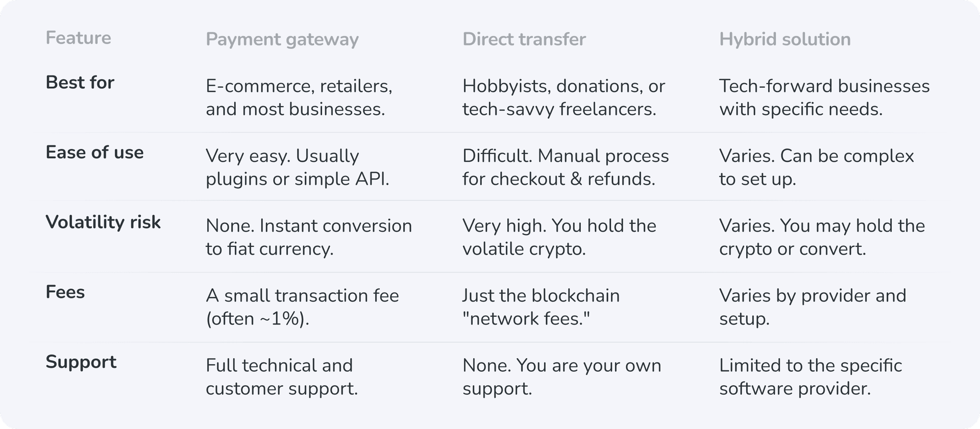The image size is (980, 429).
Task: Click the Tech-forward businesses cell
Action: tap(824, 97)
